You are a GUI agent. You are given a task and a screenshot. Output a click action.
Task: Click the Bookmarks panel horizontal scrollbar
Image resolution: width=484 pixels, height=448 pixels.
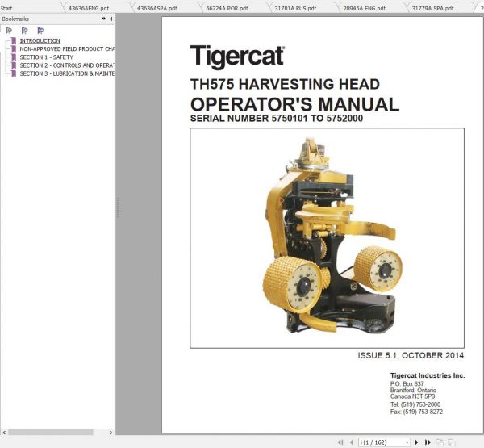[x=51, y=433]
